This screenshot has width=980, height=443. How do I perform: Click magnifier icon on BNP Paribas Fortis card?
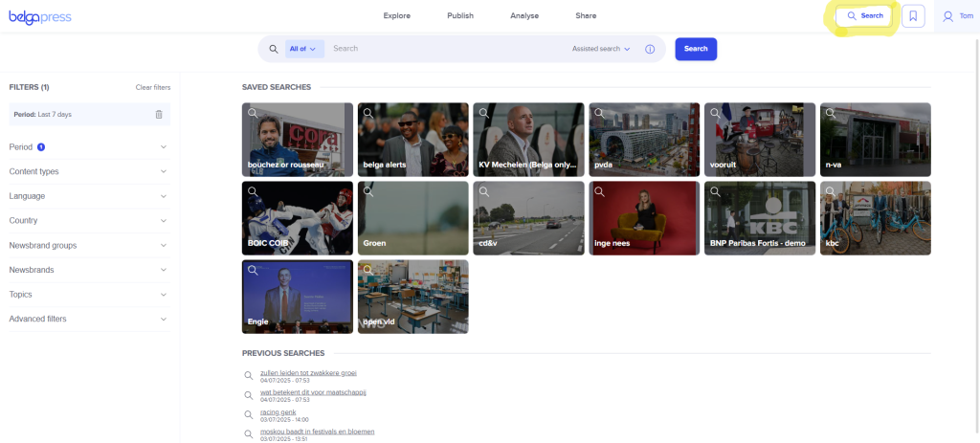(715, 191)
